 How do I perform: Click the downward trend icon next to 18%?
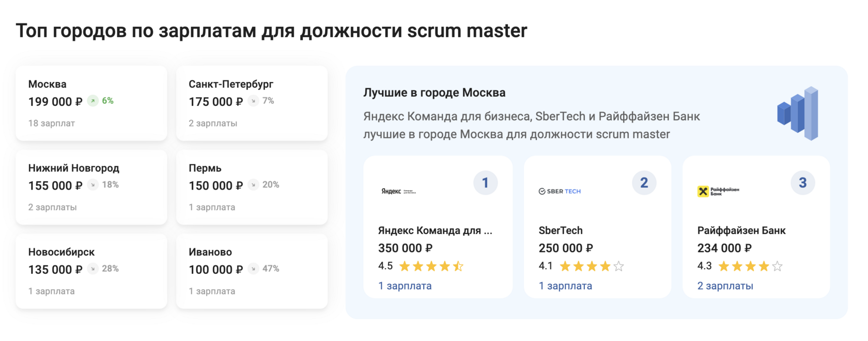tap(93, 184)
